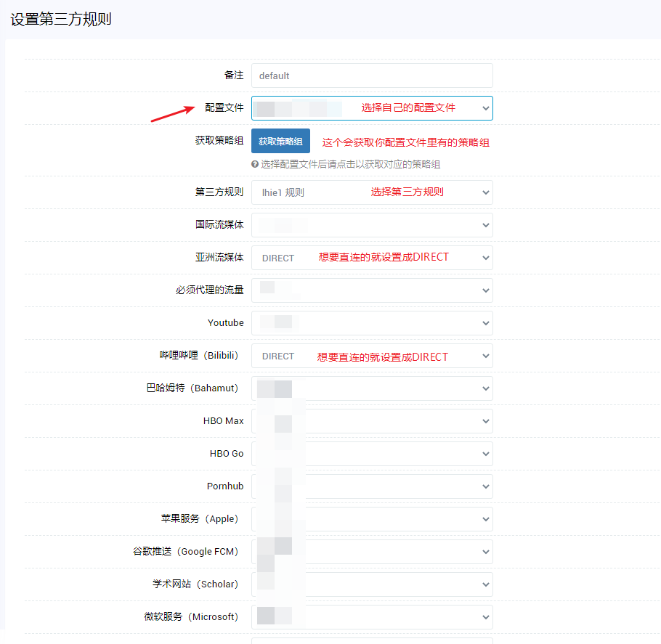The width and height of the screenshot is (661, 644).
Task: Expand the 必须代理的流量 proxy traffic dropdown
Action: [372, 290]
